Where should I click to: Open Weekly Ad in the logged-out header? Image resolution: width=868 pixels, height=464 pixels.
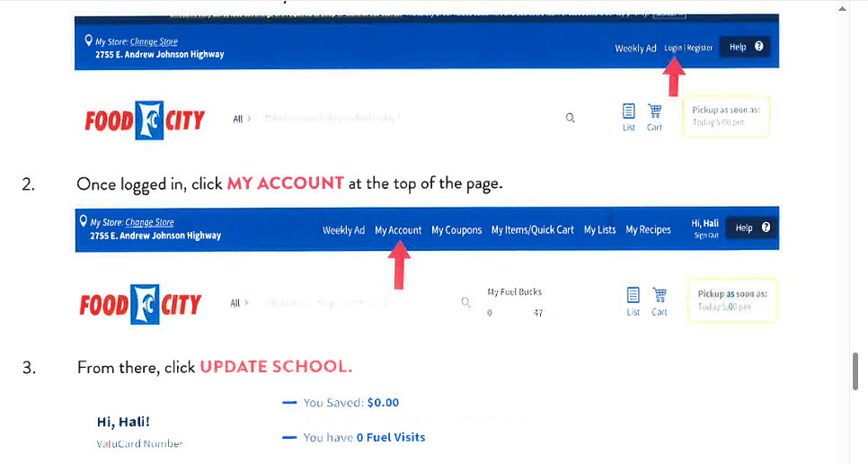[635, 49]
